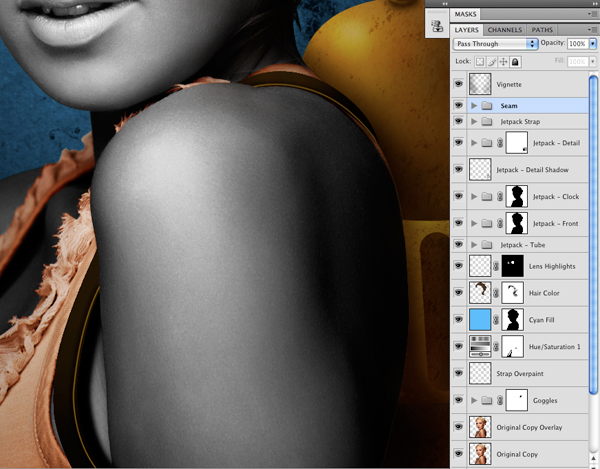The width and height of the screenshot is (600, 469).
Task: Click the Lock all padlock icon
Action: tap(515, 62)
